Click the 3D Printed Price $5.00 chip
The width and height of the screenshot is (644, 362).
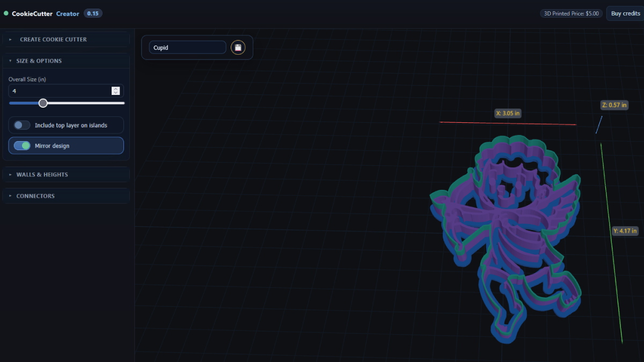571,13
